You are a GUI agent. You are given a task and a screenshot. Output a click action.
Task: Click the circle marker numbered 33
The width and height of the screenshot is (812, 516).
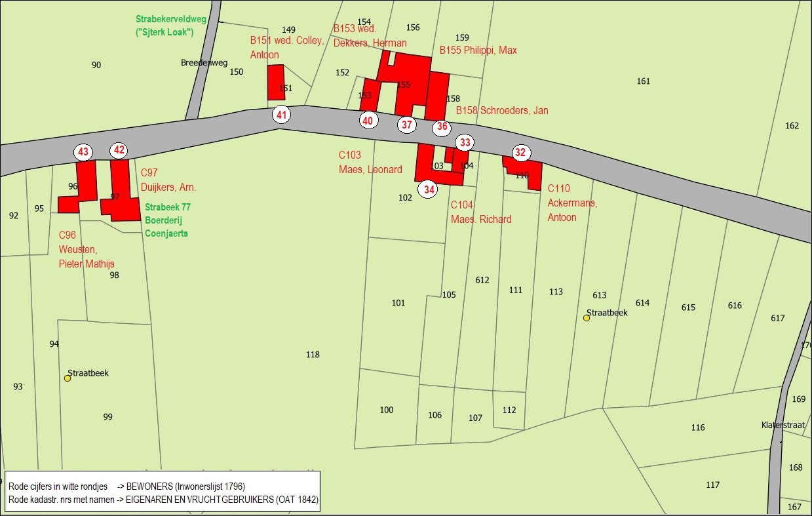pos(465,142)
